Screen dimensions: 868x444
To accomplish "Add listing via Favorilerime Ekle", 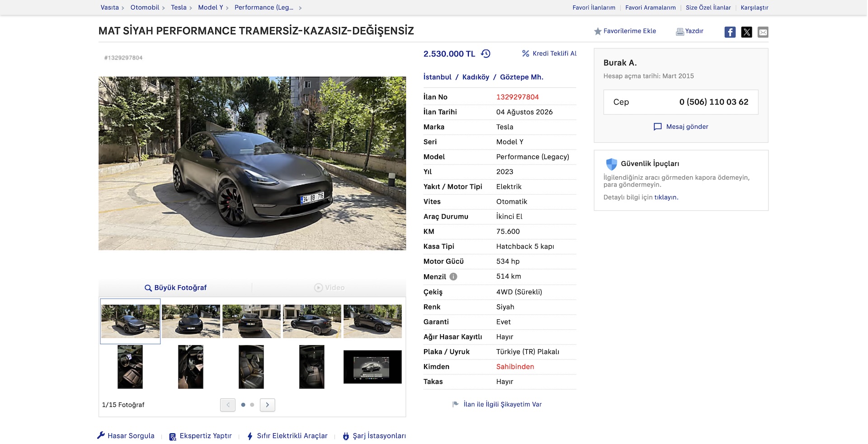I will [x=629, y=31].
